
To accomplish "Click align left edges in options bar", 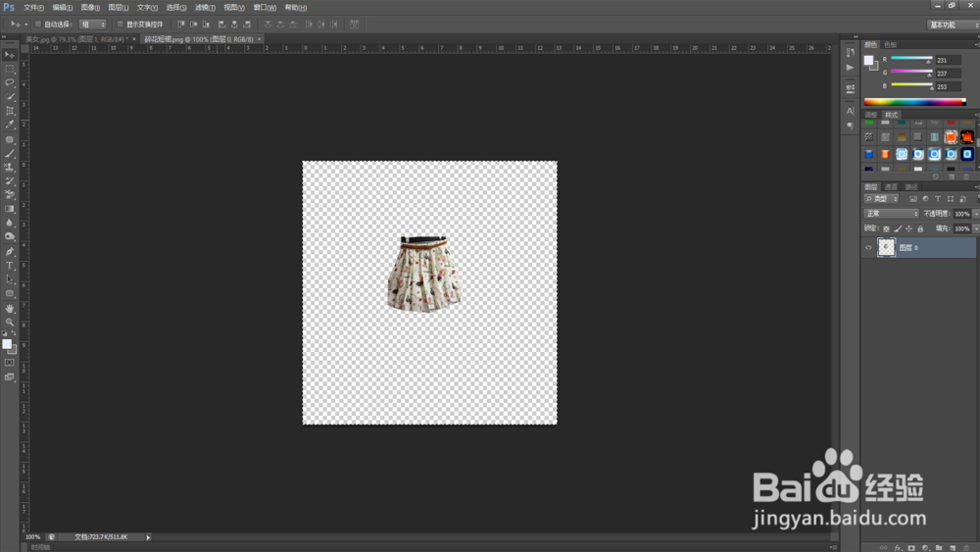I will tap(221, 25).
